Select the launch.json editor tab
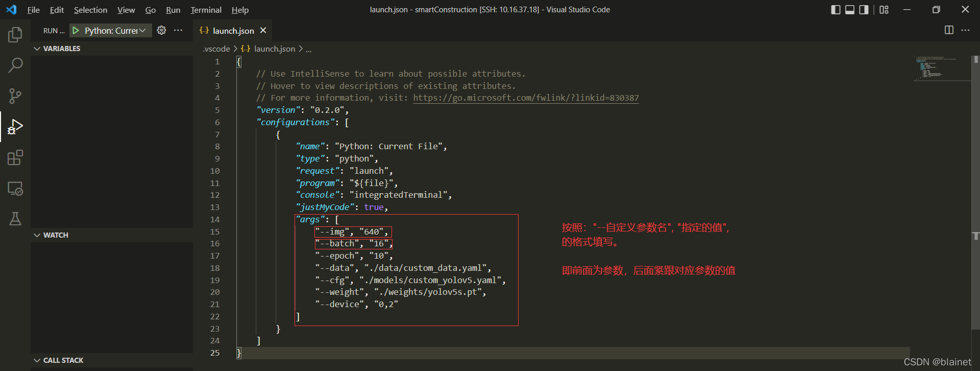 pos(233,31)
